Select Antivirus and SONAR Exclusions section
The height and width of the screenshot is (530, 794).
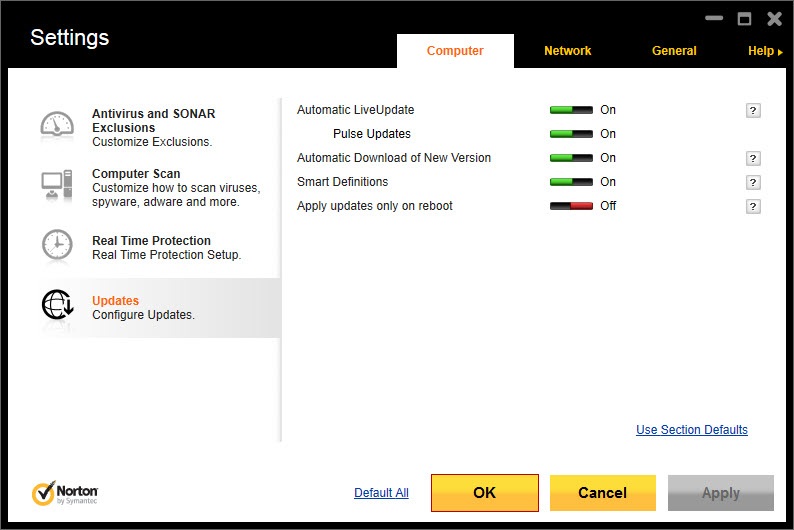pyautogui.click(x=153, y=120)
